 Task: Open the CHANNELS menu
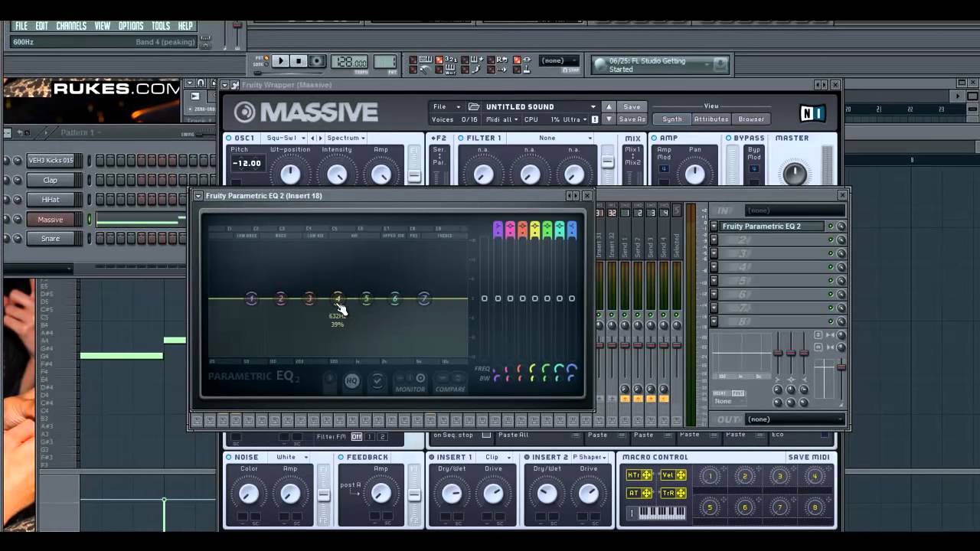click(70, 26)
